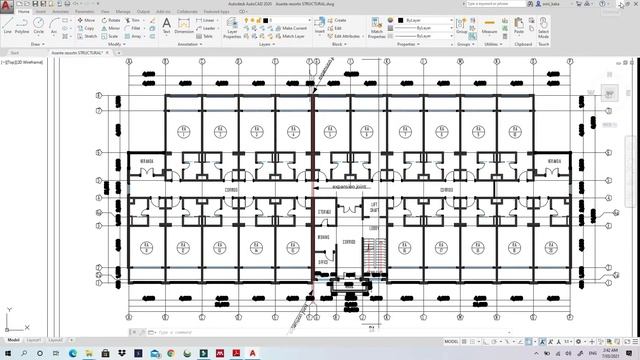
Task: Click Match Properties tool
Action: pyautogui.click(x=376, y=28)
